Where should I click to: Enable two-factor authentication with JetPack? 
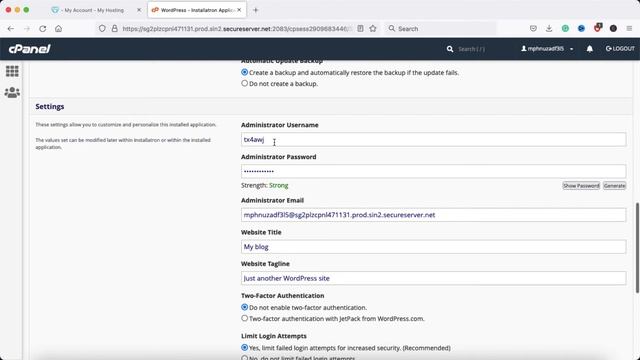pos(244,318)
